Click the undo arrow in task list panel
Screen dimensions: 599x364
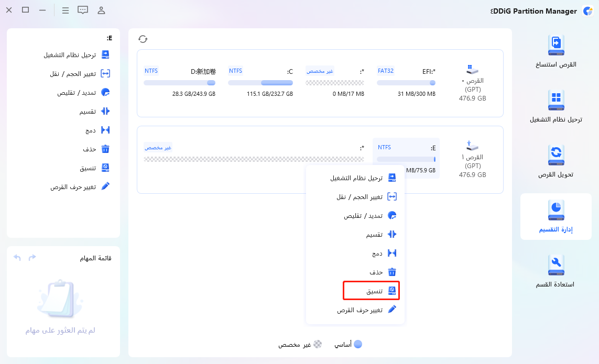(17, 258)
